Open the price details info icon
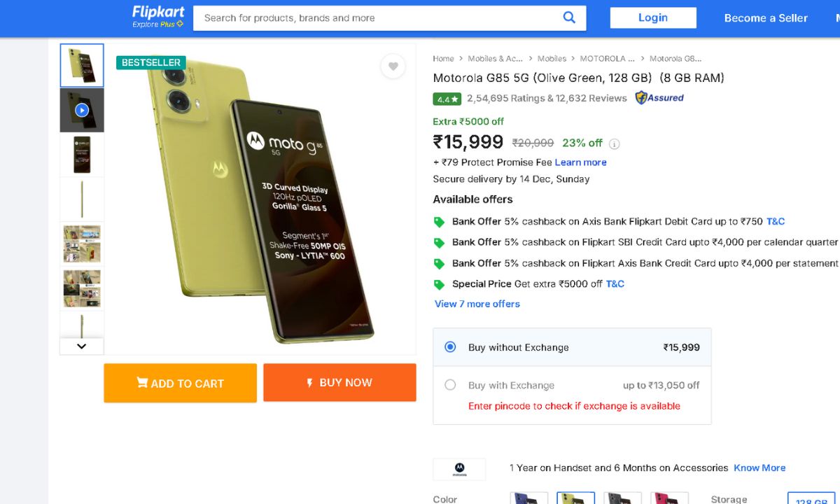 [x=614, y=144]
